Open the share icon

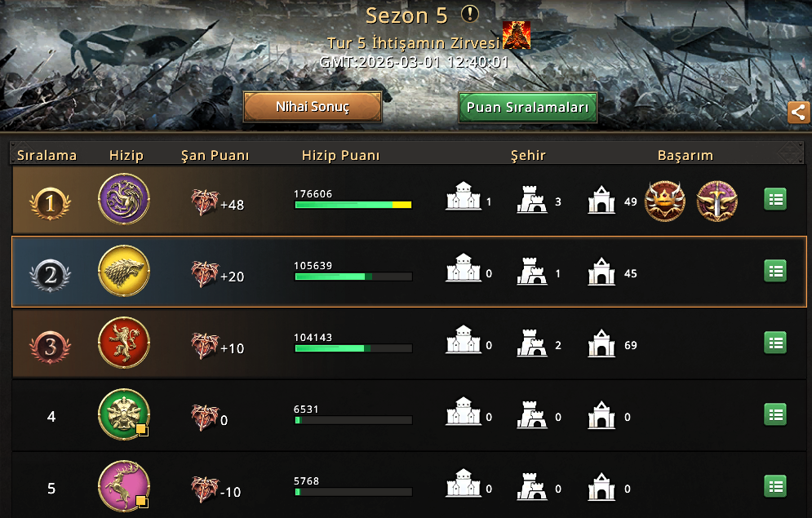coord(798,113)
